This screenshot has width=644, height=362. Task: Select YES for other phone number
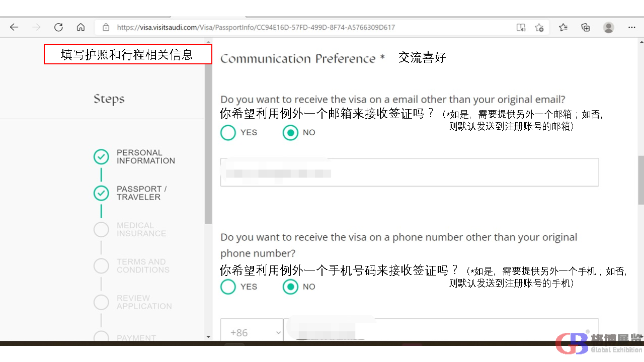(x=228, y=287)
